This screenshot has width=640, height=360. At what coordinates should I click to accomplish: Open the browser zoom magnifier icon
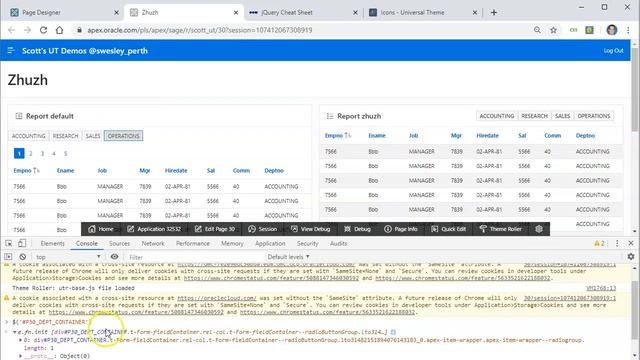[537, 30]
